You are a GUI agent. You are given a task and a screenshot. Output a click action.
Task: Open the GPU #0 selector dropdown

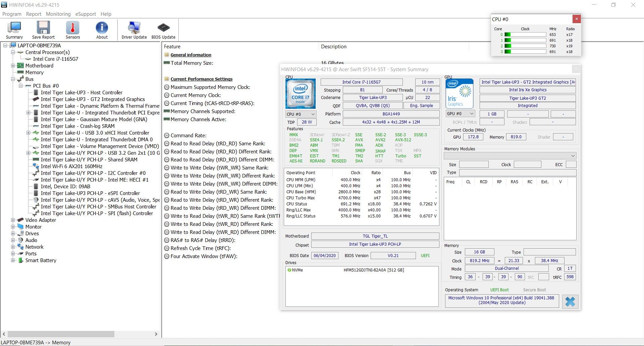click(460, 114)
